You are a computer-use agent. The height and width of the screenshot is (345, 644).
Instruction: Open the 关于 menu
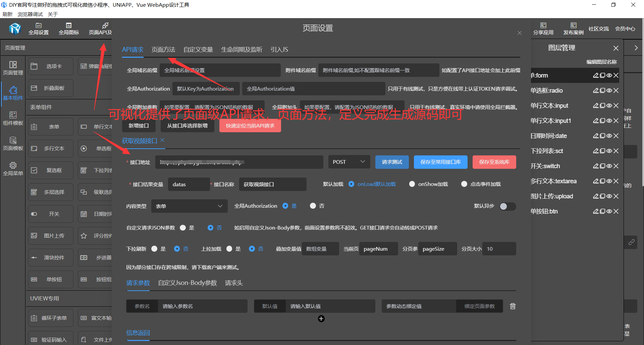coord(53,14)
